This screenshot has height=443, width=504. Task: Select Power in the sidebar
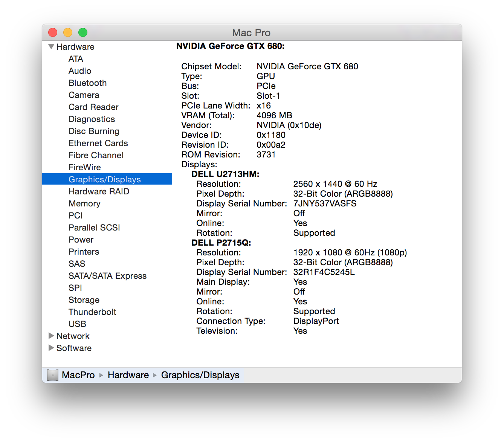coord(81,240)
